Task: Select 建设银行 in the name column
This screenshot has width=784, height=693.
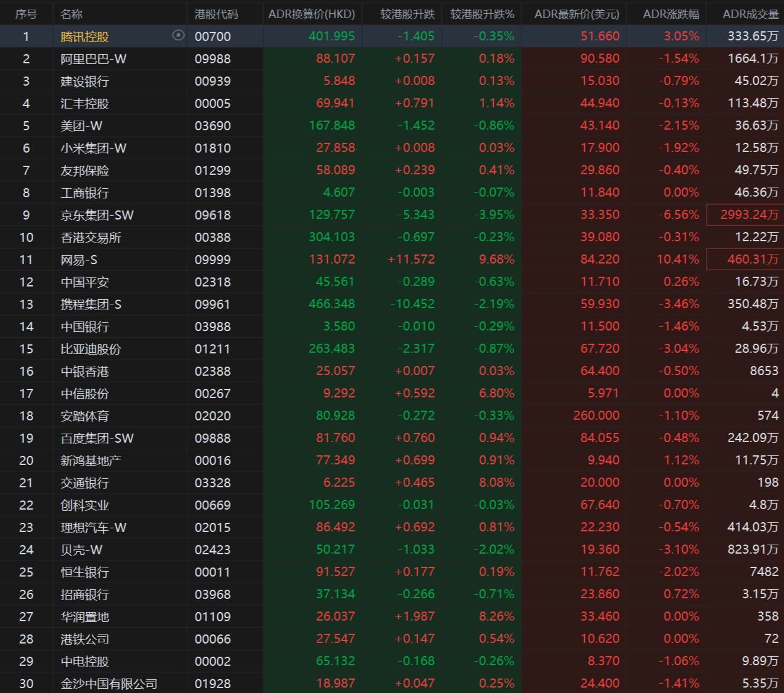Action: [84, 81]
